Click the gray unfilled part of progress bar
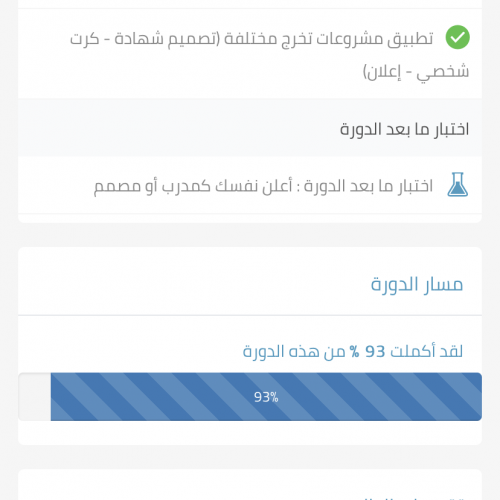Viewport: 500px width, 500px height. pyautogui.click(x=34, y=397)
